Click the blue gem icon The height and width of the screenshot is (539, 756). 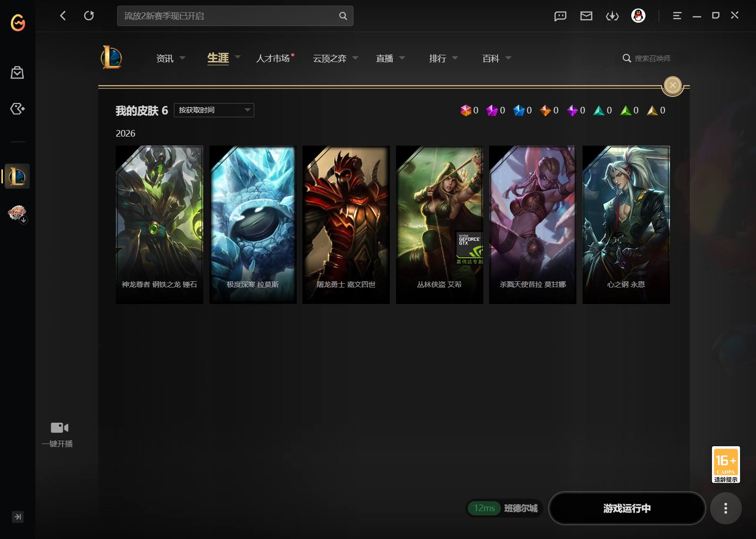519,110
